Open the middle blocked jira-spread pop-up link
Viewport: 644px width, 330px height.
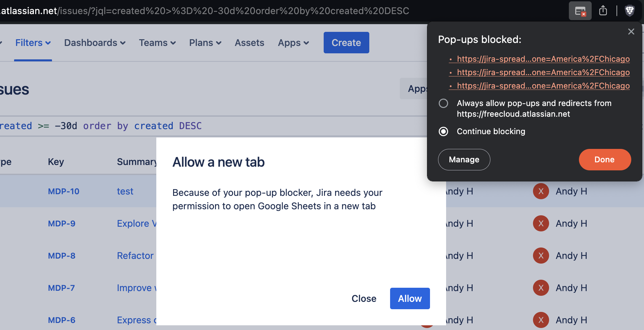pyautogui.click(x=543, y=72)
